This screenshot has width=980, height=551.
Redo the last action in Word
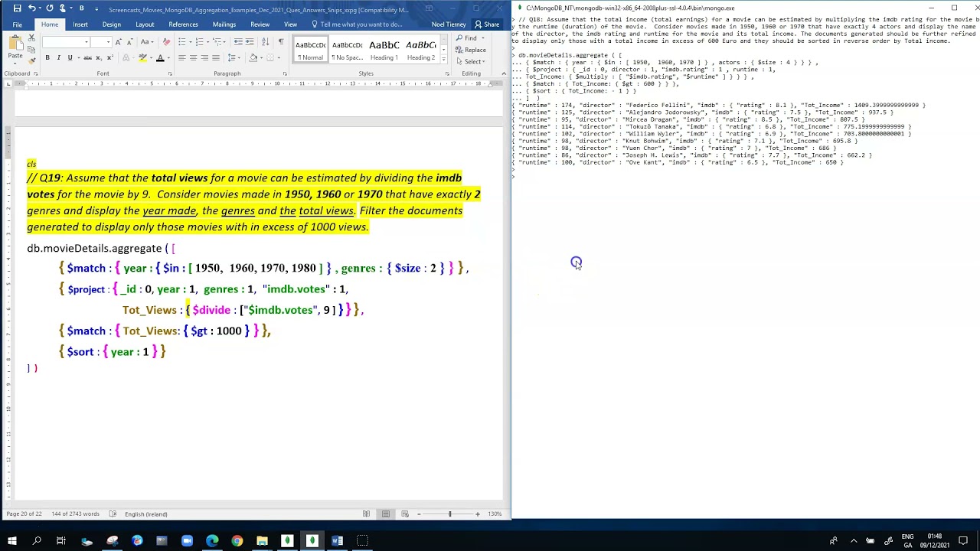tap(50, 8)
